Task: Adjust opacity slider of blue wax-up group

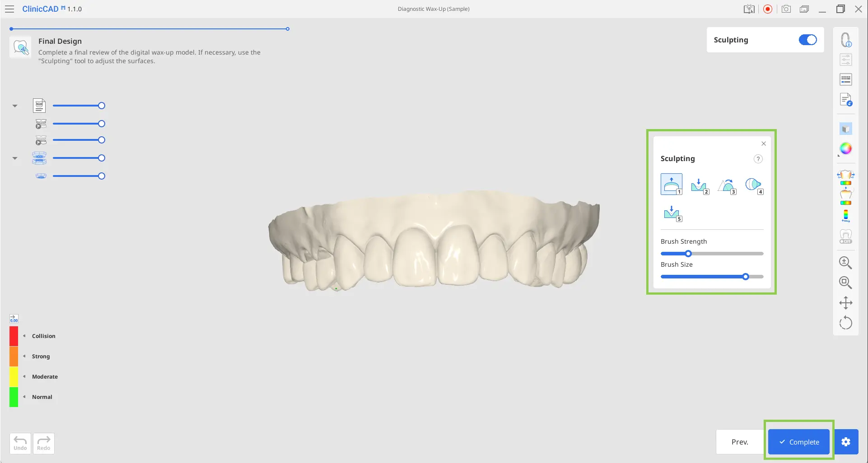Action: (79, 158)
